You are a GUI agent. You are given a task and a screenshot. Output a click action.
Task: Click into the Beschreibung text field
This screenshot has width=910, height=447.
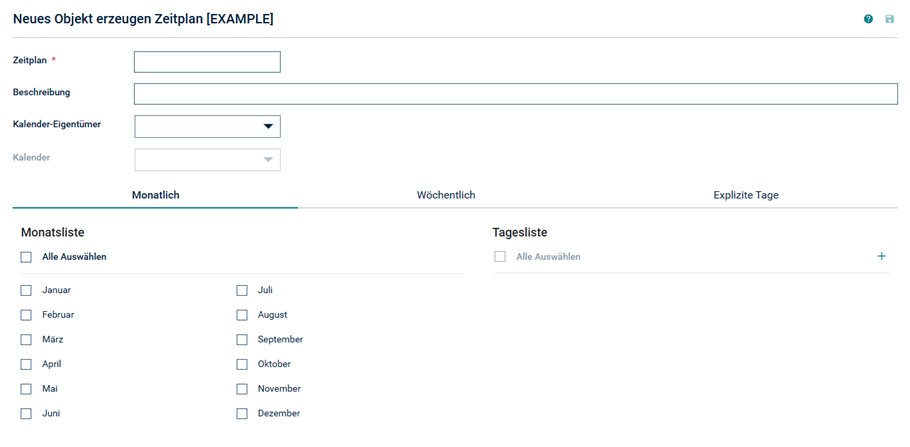(516, 94)
